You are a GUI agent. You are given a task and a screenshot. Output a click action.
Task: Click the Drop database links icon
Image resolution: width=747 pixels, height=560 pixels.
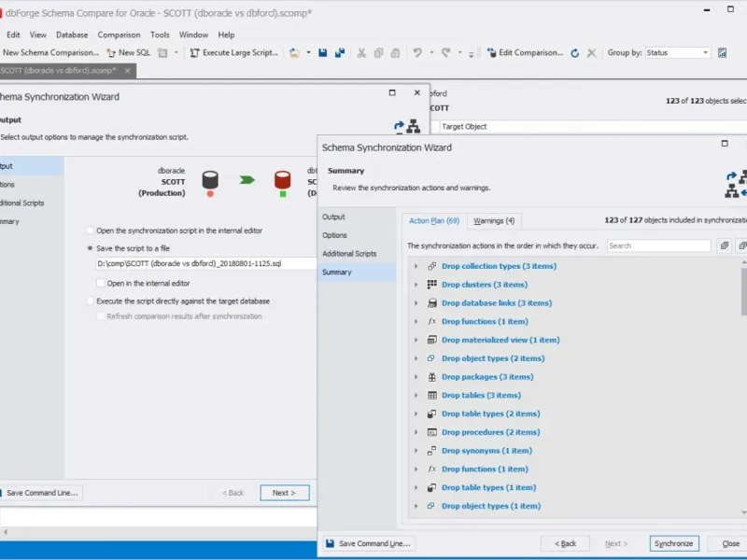(431, 303)
